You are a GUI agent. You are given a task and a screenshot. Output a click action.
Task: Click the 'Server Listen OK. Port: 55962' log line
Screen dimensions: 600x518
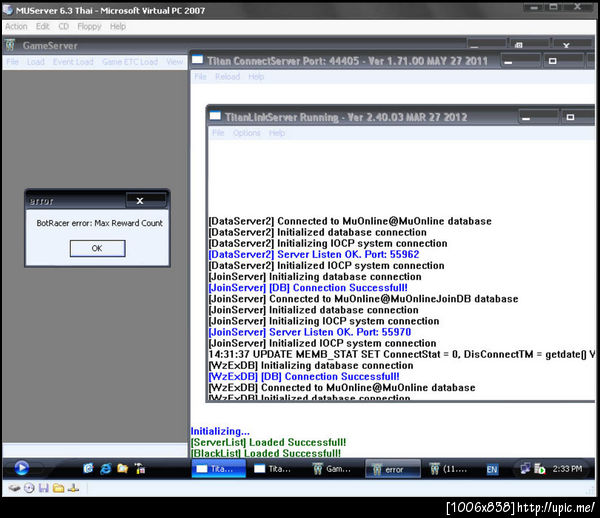314,254
